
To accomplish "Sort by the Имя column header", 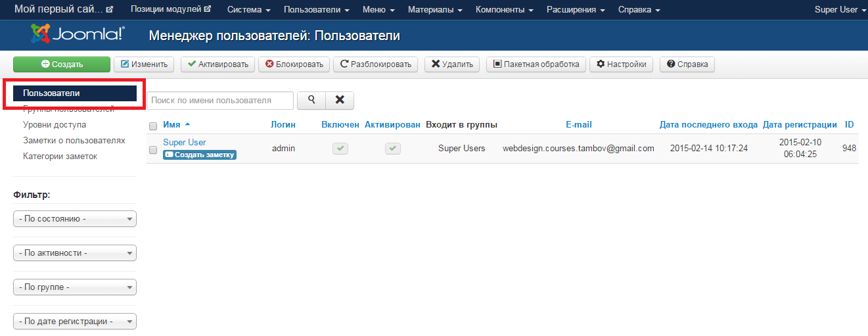I will coord(177,124).
